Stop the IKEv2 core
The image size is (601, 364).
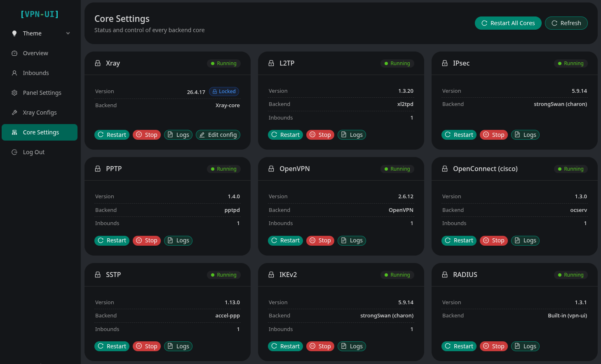(x=320, y=346)
